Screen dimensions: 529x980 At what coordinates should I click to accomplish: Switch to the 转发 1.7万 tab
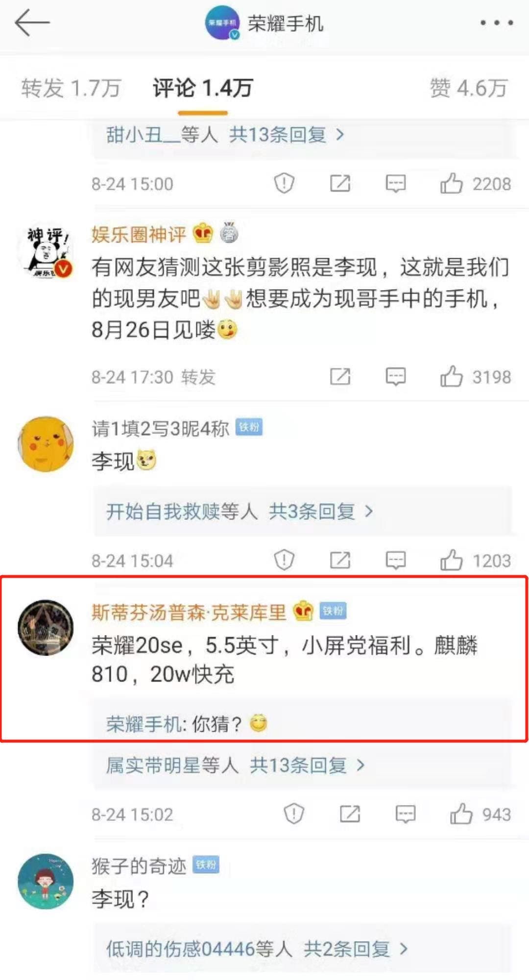[x=71, y=88]
